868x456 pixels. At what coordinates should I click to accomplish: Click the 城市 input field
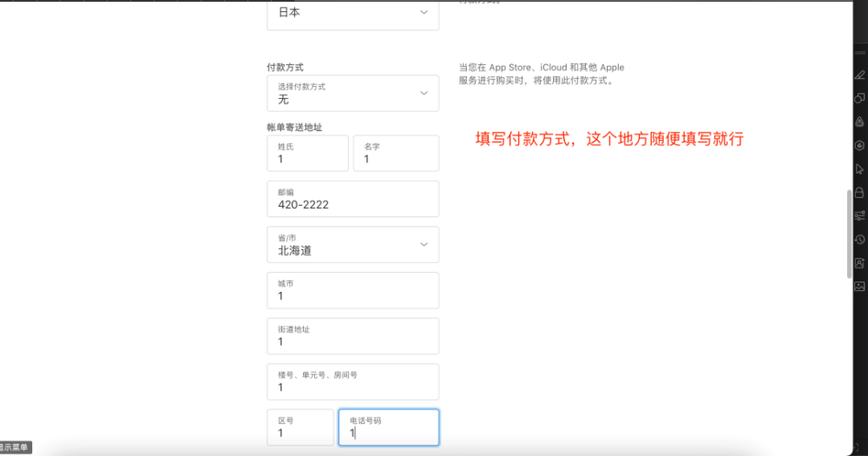click(352, 290)
